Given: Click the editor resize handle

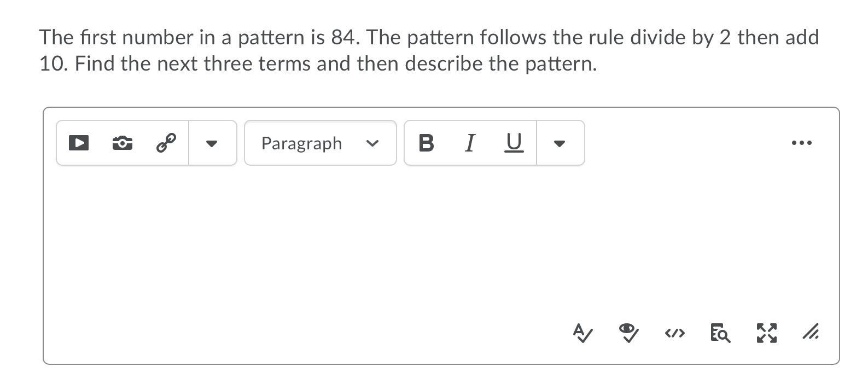Looking at the screenshot, I should point(811,332).
